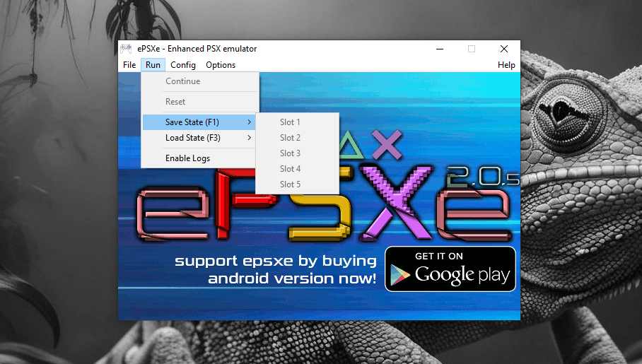Click the ePSXe gamepad icon in title bar
The width and height of the screenshot is (642, 364).
(x=126, y=49)
